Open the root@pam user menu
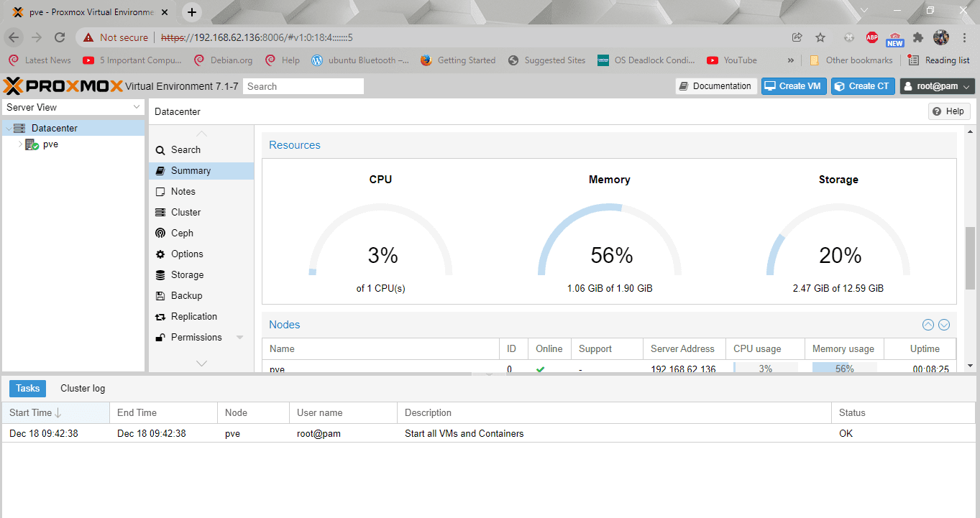The height and width of the screenshot is (518, 980). 937,86
